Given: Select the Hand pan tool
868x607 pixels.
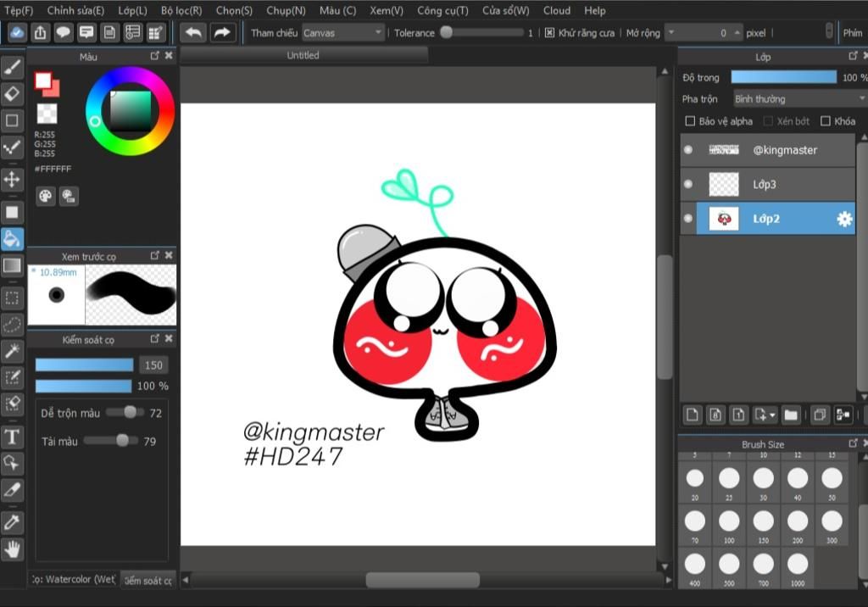Looking at the screenshot, I should click(x=12, y=549).
